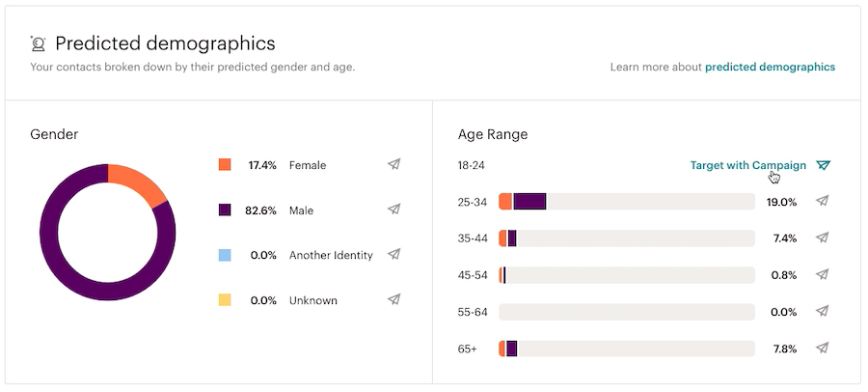This screenshot has width=868, height=392.
Task: Click the 25-34 age range bar
Action: 626,202
